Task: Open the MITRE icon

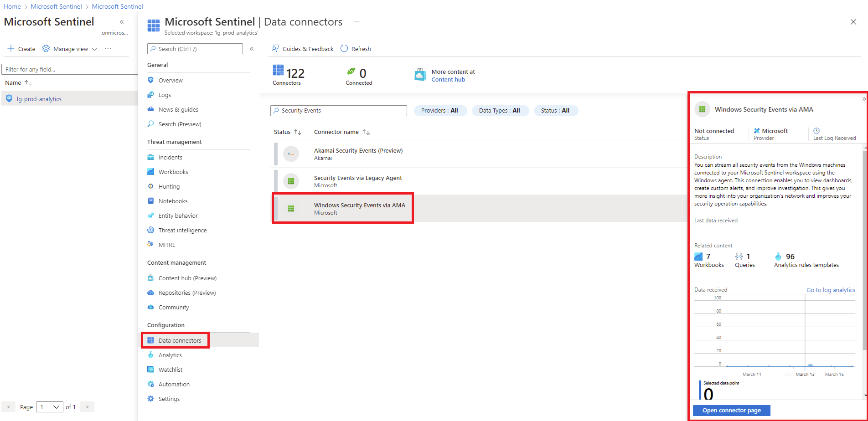Action: [x=150, y=245]
